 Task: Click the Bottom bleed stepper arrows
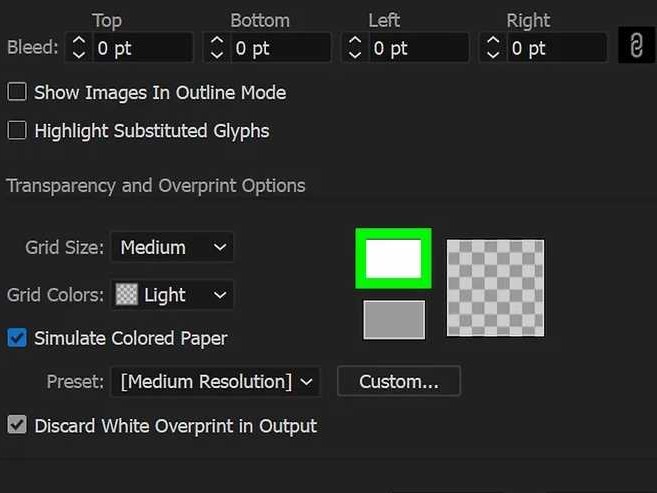click(x=217, y=48)
